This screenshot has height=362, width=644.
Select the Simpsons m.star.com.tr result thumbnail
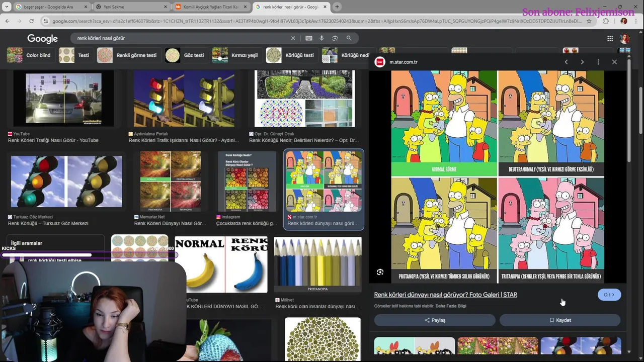324,182
